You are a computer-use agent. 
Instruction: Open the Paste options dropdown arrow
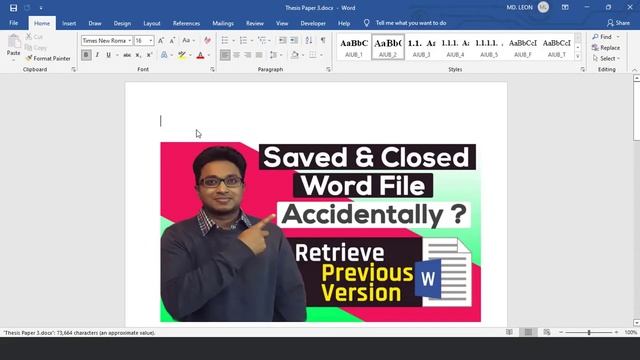[14, 60]
